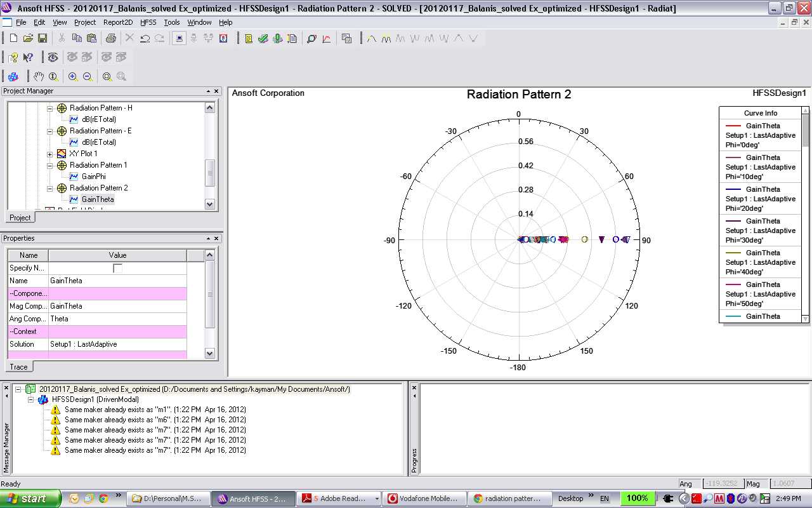Click the Save file toolbar icon

tap(42, 39)
